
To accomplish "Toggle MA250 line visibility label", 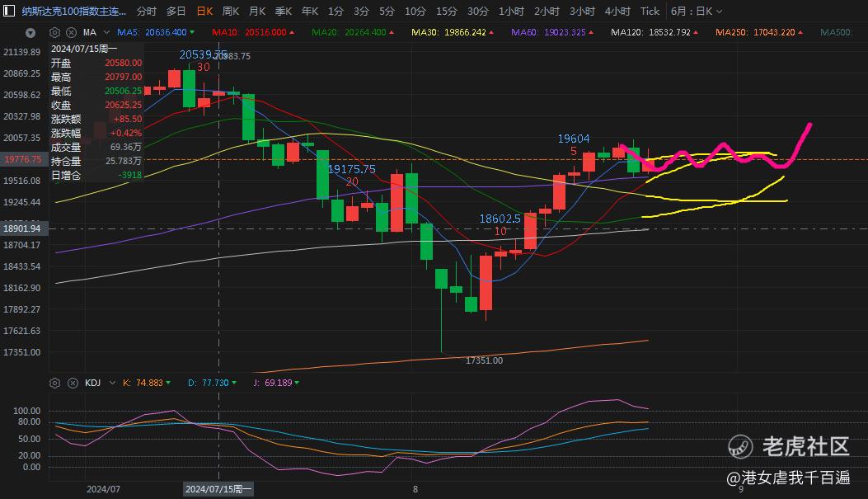I will [x=758, y=32].
